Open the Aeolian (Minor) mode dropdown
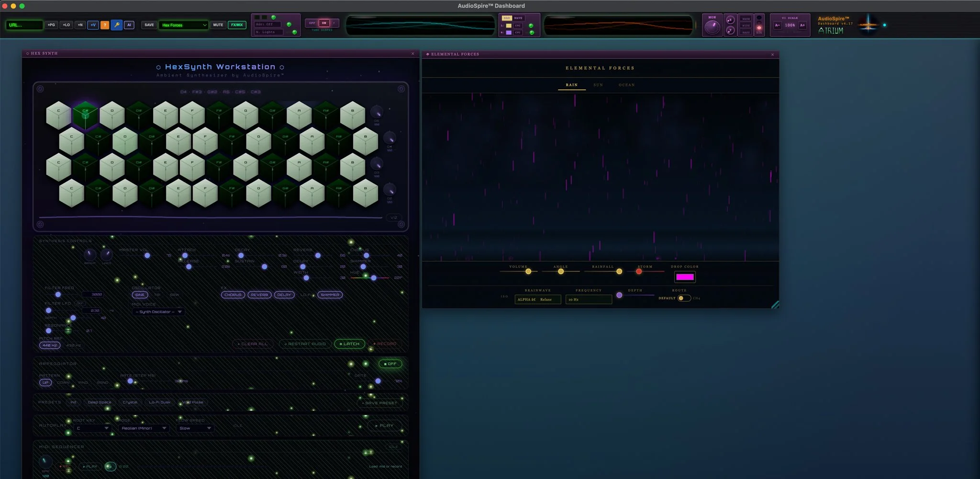Image resolution: width=980 pixels, height=479 pixels. pos(144,428)
